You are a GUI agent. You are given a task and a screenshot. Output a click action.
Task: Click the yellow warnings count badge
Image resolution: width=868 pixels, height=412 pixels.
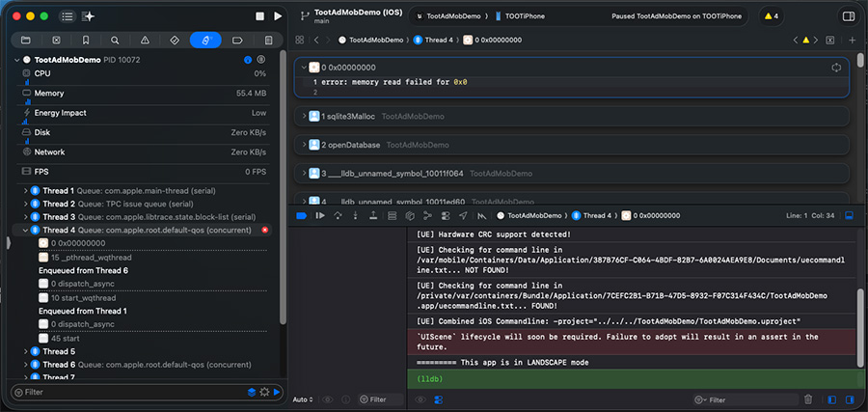click(772, 16)
